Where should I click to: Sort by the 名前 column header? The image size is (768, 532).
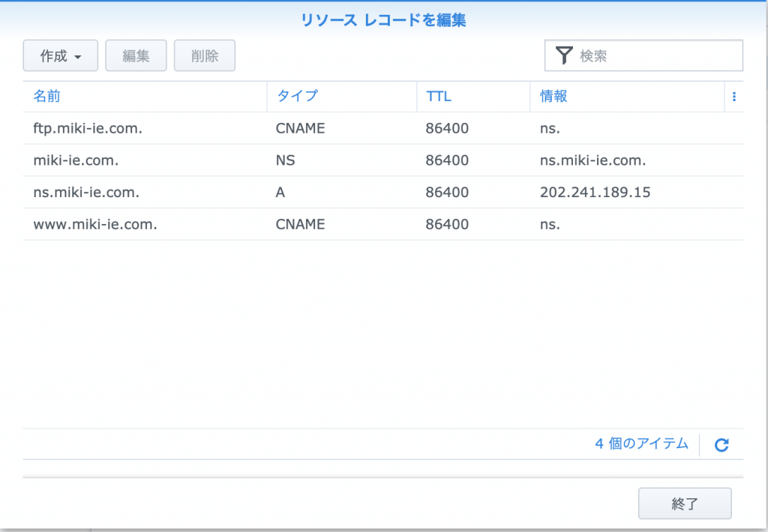click(46, 97)
